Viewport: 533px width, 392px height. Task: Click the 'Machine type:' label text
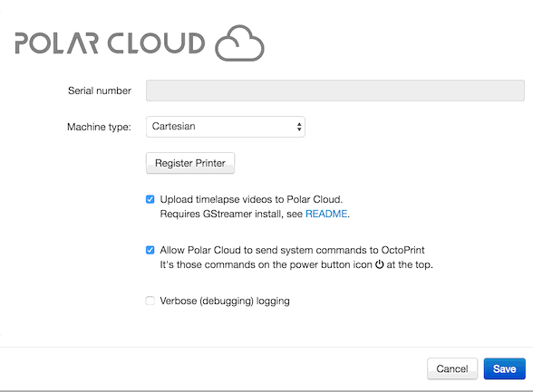(100, 127)
